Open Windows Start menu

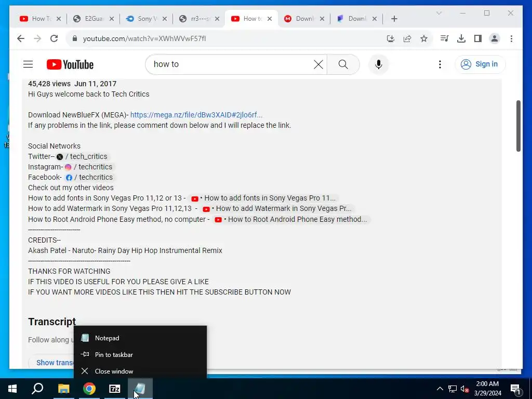[12, 389]
